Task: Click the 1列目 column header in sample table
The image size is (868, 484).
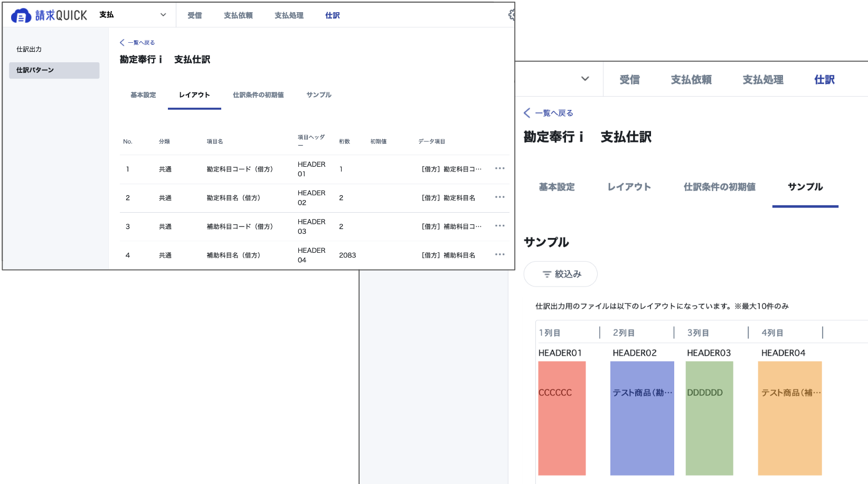Action: tap(550, 333)
